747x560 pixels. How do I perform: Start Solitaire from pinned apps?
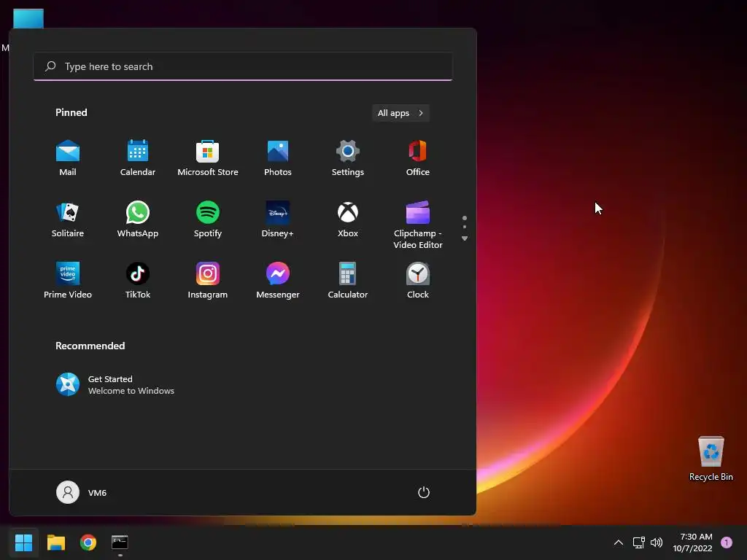68,219
